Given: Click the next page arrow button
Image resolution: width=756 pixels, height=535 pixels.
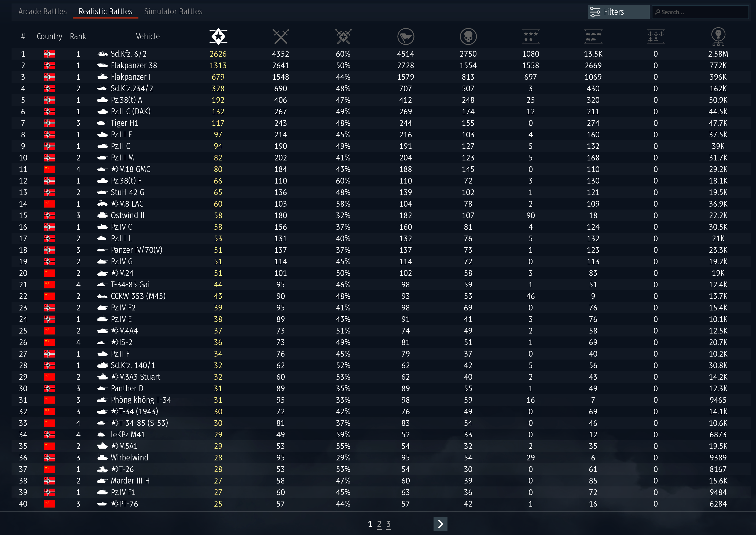Looking at the screenshot, I should (441, 524).
